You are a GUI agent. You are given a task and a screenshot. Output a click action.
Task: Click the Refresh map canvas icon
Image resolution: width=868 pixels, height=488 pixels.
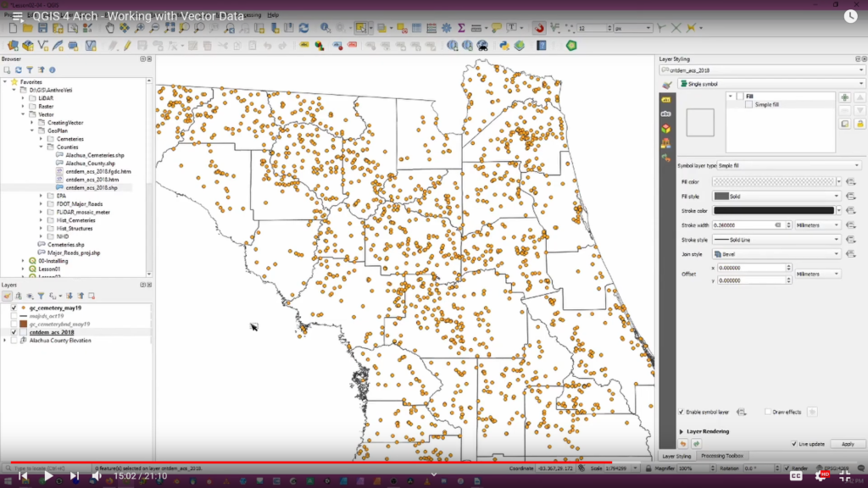pyautogui.click(x=304, y=28)
